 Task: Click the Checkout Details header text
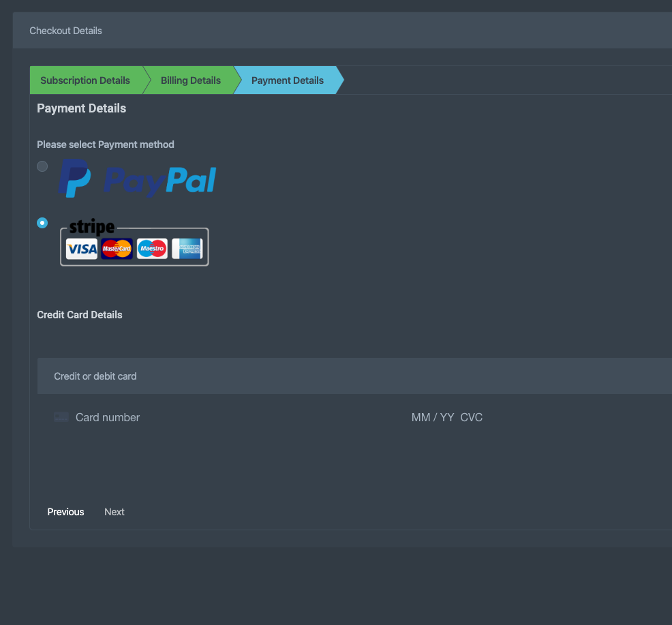[x=65, y=31]
